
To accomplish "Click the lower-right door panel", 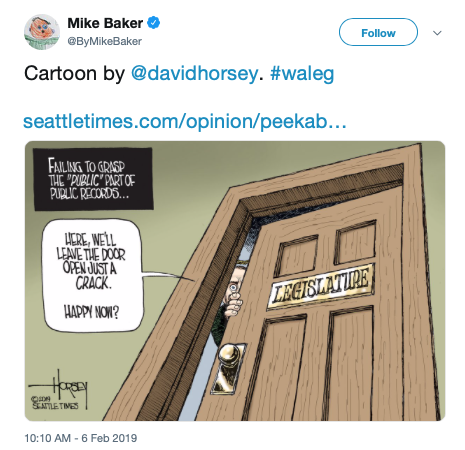I will pyautogui.click(x=350, y=358).
